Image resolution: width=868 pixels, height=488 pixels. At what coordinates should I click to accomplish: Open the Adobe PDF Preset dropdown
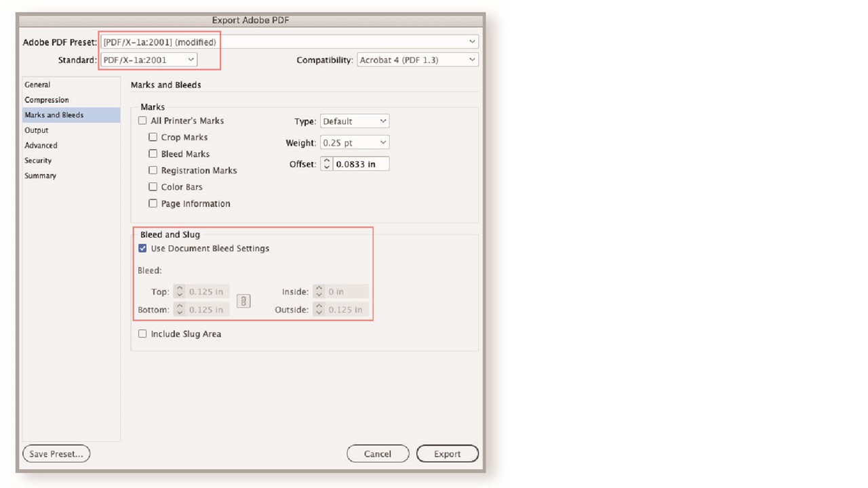point(289,42)
